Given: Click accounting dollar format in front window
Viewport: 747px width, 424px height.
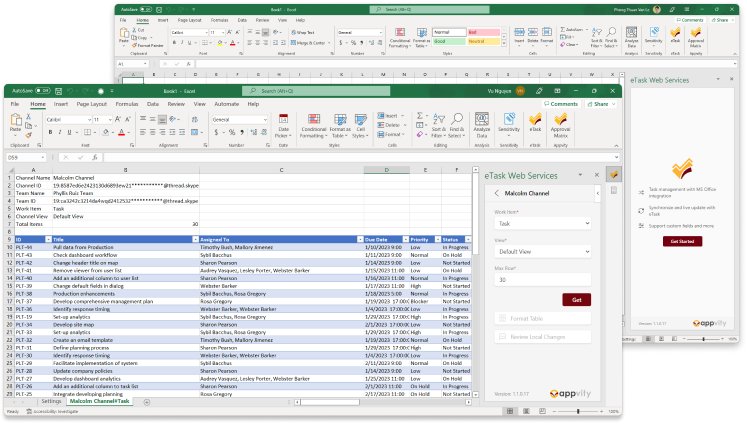Looking at the screenshot, I should point(216,132).
